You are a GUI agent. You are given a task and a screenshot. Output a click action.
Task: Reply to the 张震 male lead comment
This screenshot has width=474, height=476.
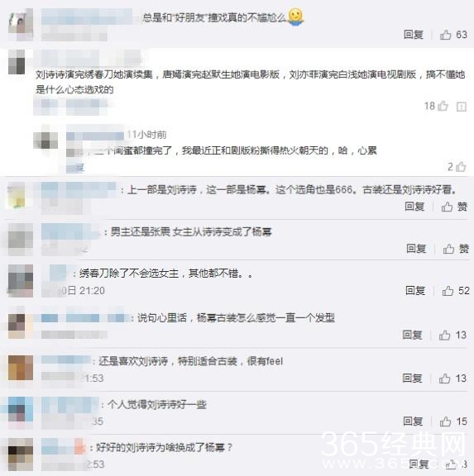[x=416, y=249]
